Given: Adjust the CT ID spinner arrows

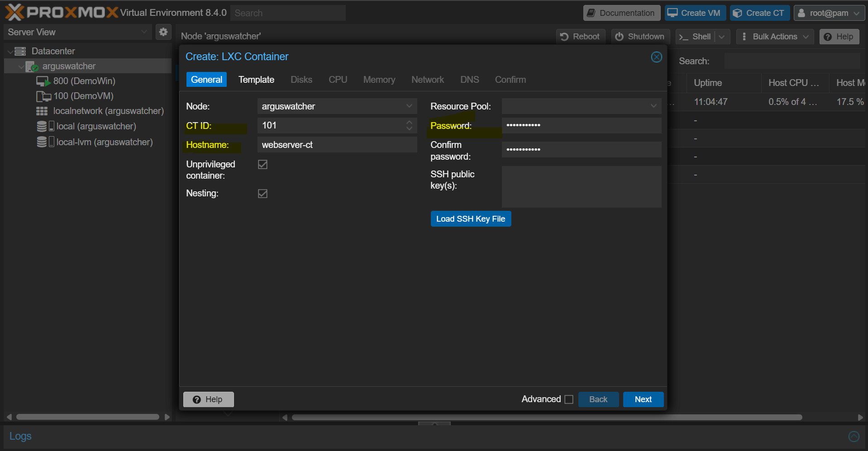Looking at the screenshot, I should coord(409,125).
